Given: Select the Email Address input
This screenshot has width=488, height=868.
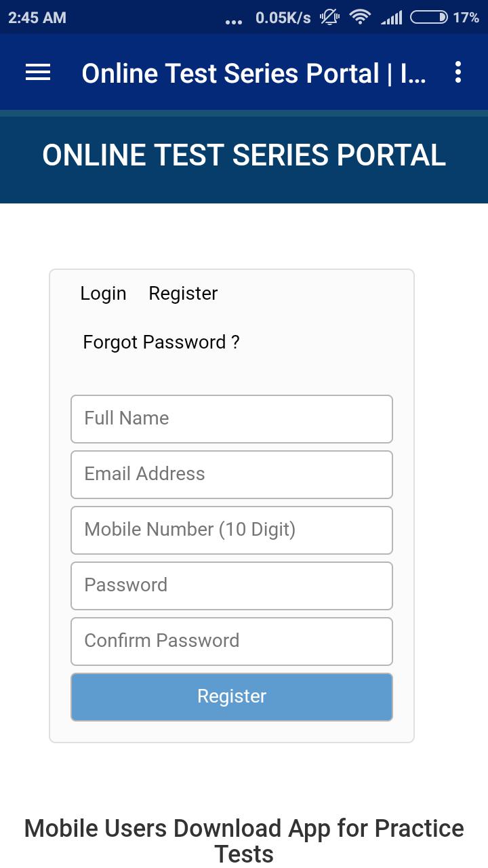Looking at the screenshot, I should tap(232, 475).
